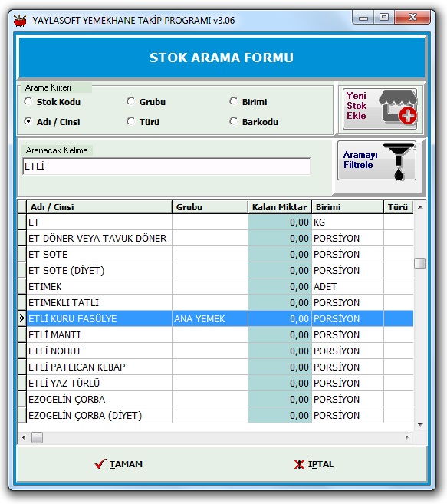The height and width of the screenshot is (504, 447).
Task: Click the Aranacak Kelime text field
Action: (x=166, y=166)
